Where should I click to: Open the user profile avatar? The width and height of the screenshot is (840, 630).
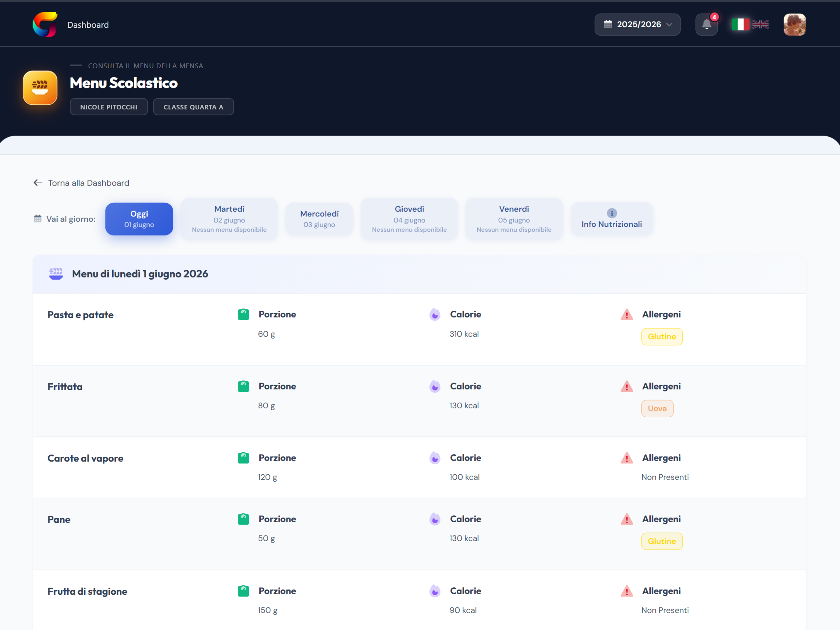pyautogui.click(x=795, y=25)
